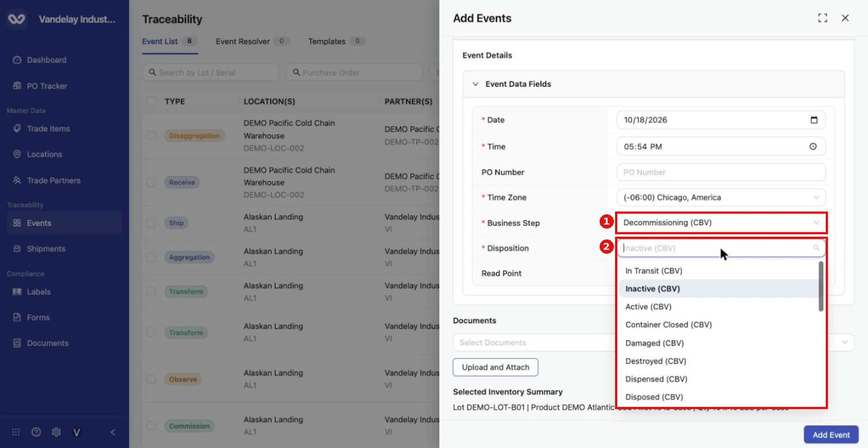The height and width of the screenshot is (448, 868).
Task: Open the calendar picker in Date field
Action: pyautogui.click(x=814, y=120)
